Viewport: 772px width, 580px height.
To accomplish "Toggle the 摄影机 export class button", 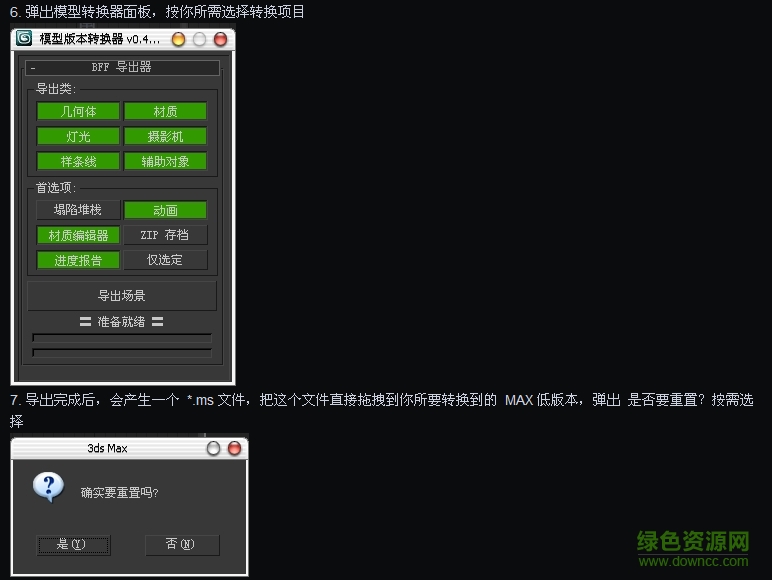I will (x=165, y=136).
